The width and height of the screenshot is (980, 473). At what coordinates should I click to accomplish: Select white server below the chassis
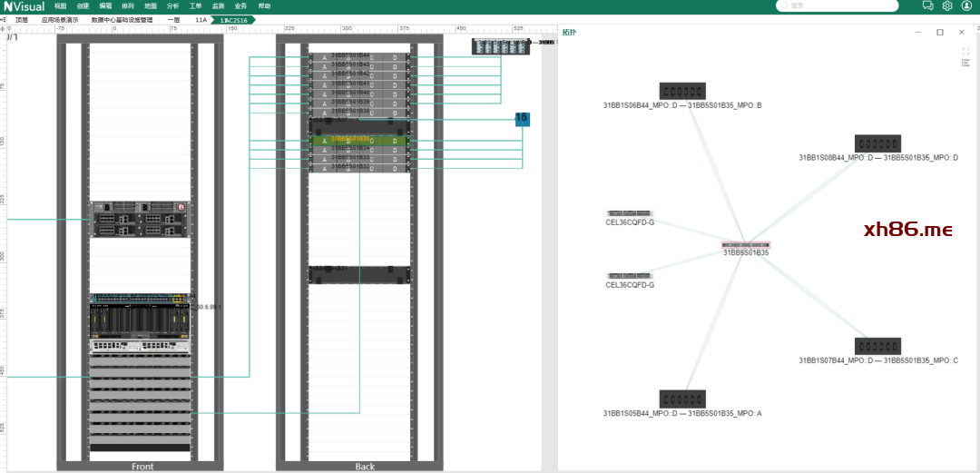click(140, 346)
